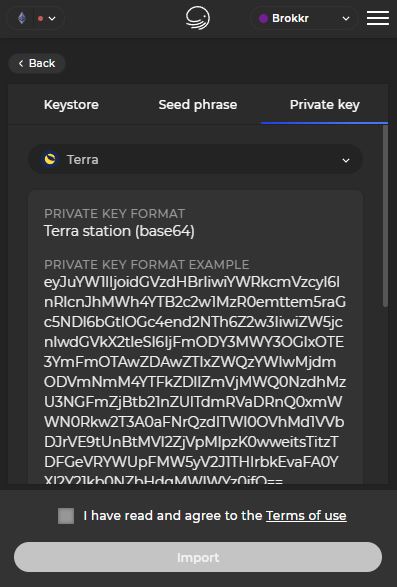Expand the network selector chevron
397x587 pixels.
52,18
